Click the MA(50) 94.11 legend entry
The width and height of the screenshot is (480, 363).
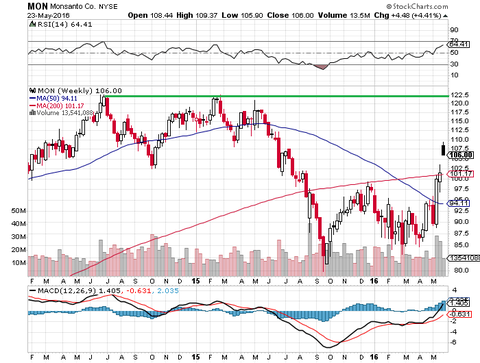[53, 98]
